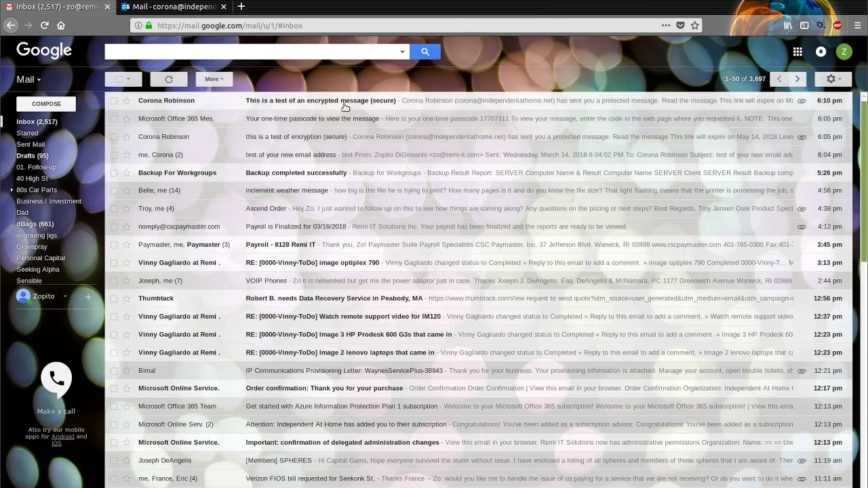Open Firefox hamburger menu

click(x=857, y=26)
